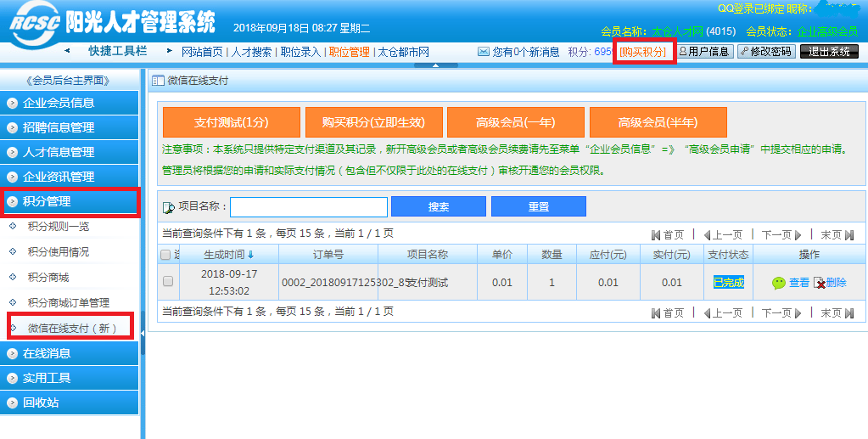The image size is (868, 439).
Task: Click the 项目名称 text input field
Action: [x=309, y=207]
